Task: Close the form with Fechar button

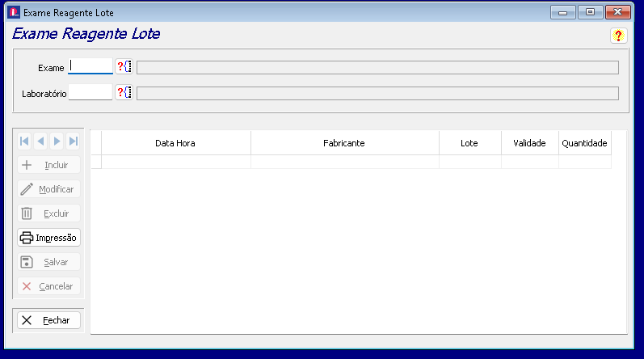Action: pyautogui.click(x=48, y=320)
